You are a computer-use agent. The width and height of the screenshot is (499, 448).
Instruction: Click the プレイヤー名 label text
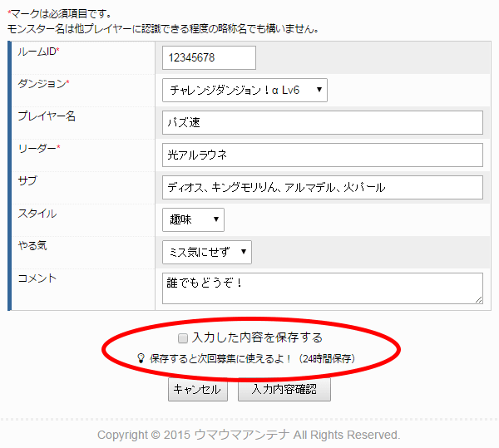point(47,116)
